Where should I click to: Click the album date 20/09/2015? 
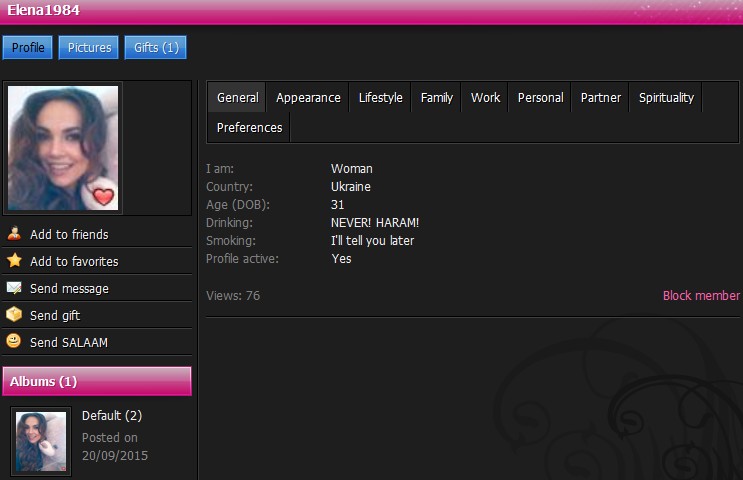[115, 455]
